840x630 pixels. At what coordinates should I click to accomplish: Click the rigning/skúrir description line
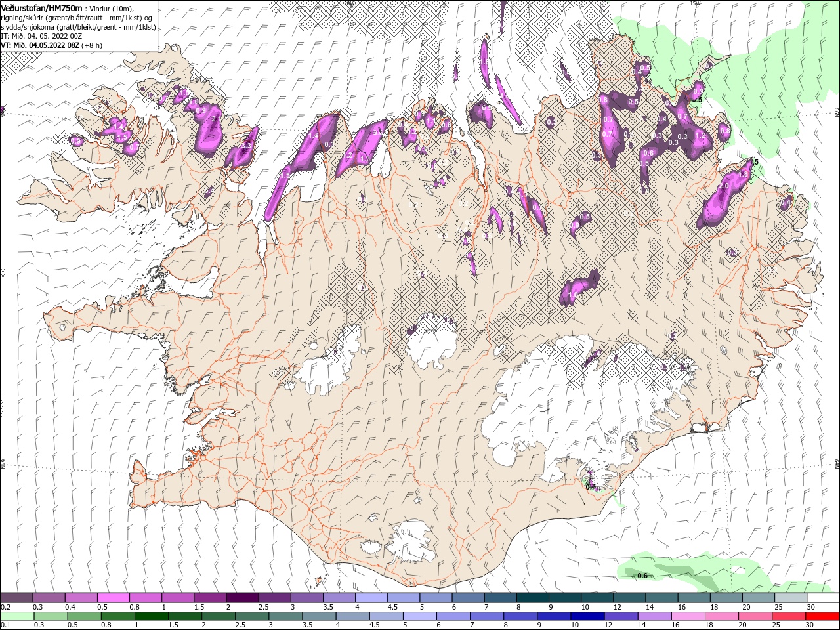tap(75, 18)
